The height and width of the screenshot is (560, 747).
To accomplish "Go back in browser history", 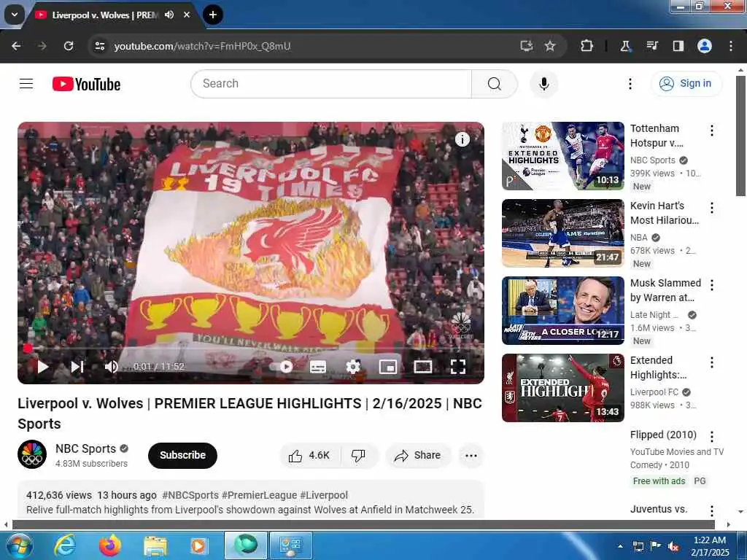I will [x=16, y=46].
